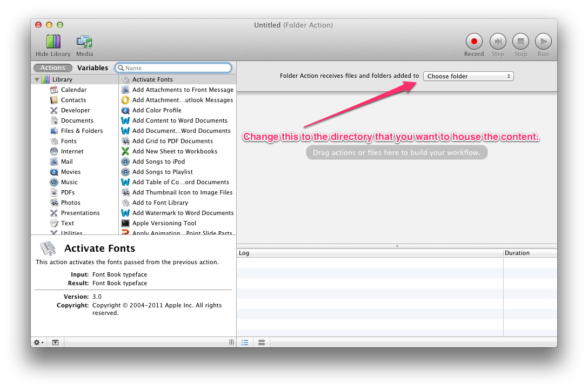Click the Duration column header

click(530, 253)
